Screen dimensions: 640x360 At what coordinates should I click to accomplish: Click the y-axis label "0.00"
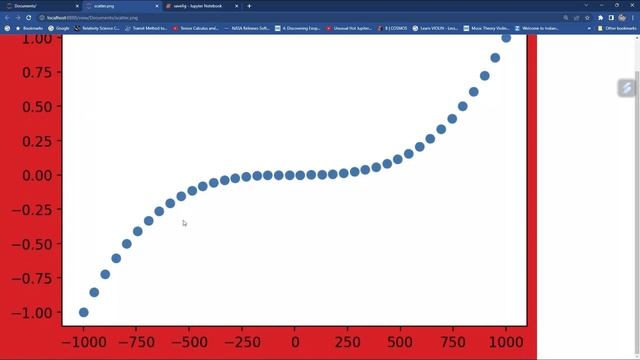click(x=37, y=175)
